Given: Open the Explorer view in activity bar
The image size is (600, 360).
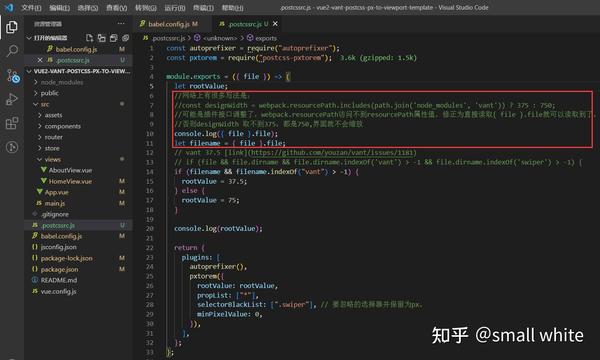Looking at the screenshot, I should coord(11,27).
